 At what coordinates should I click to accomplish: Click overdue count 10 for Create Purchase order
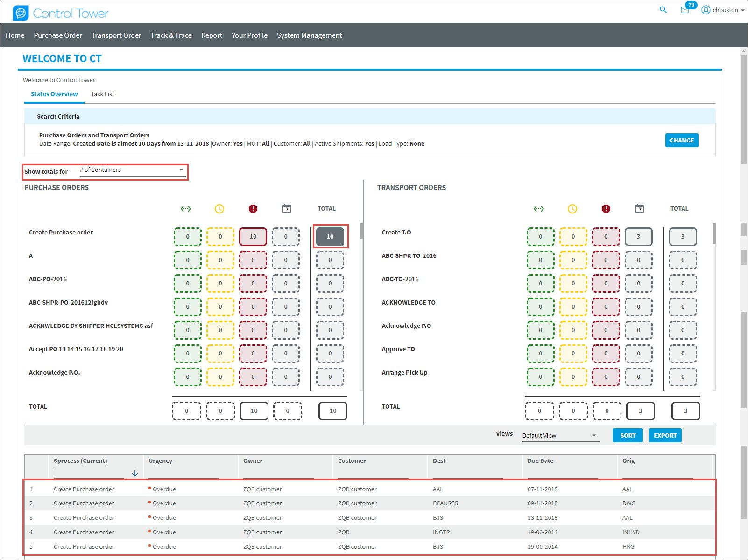point(253,237)
